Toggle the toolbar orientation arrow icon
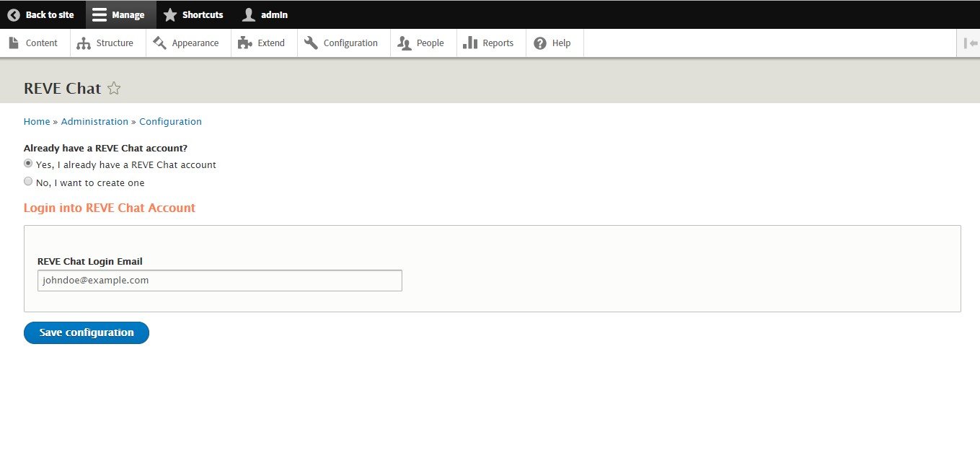980x458 pixels. [x=971, y=43]
